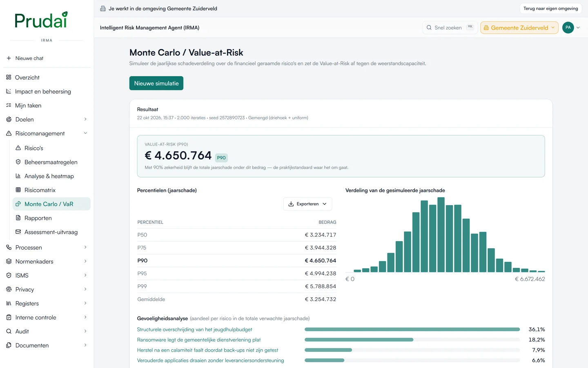Expand the Interne controle menu chevron
Viewport: 588px width, 368px height.
85,317
